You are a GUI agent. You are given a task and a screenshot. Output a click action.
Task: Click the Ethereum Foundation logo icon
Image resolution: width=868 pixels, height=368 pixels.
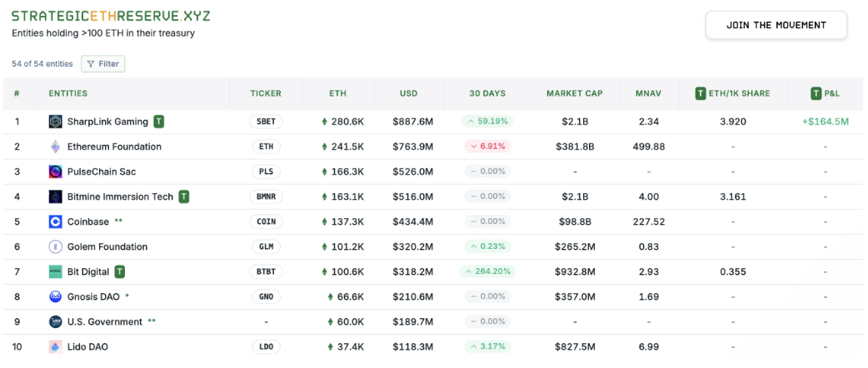pyautogui.click(x=56, y=147)
